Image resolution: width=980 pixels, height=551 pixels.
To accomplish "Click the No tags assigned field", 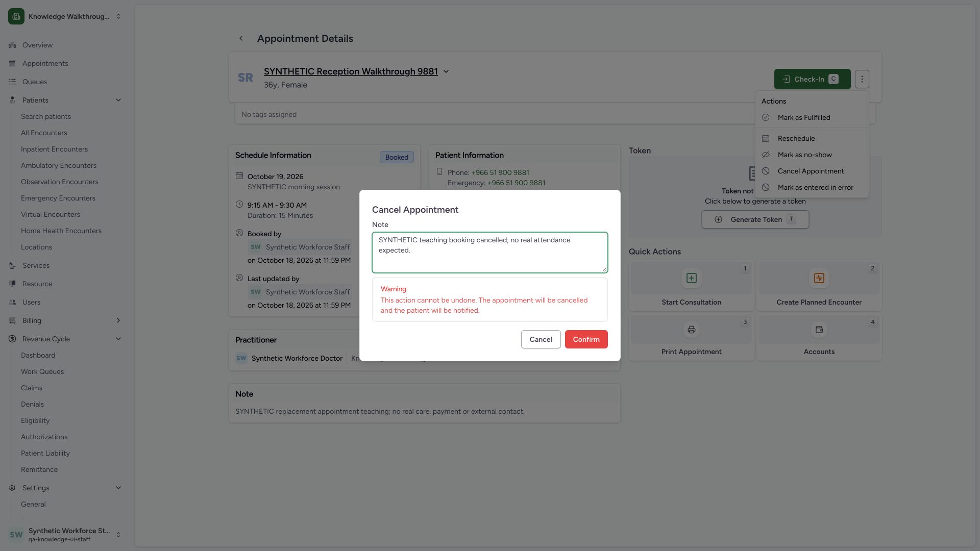I will [555, 114].
